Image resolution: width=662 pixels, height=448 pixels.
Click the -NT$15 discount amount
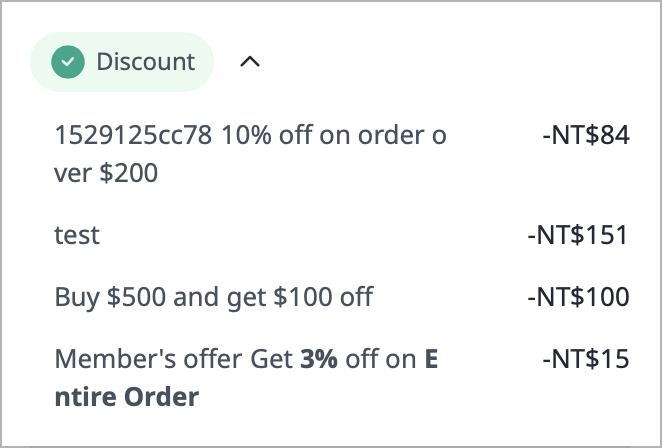(x=585, y=359)
